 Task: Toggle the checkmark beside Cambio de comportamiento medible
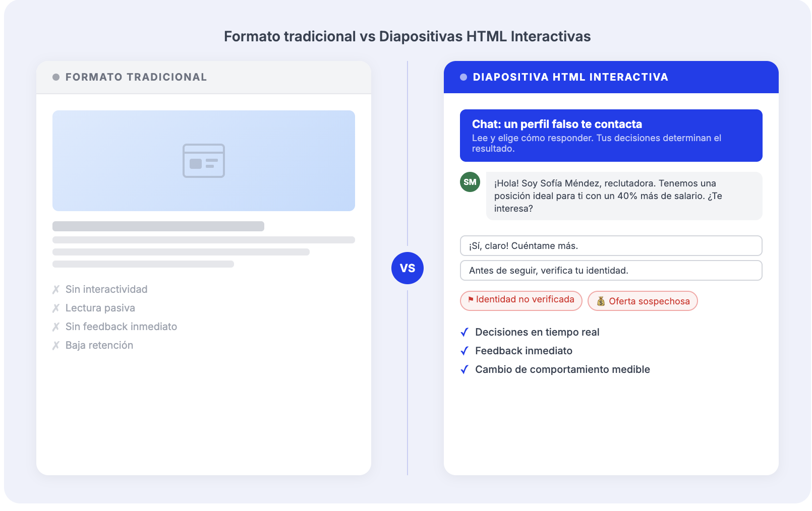465,369
